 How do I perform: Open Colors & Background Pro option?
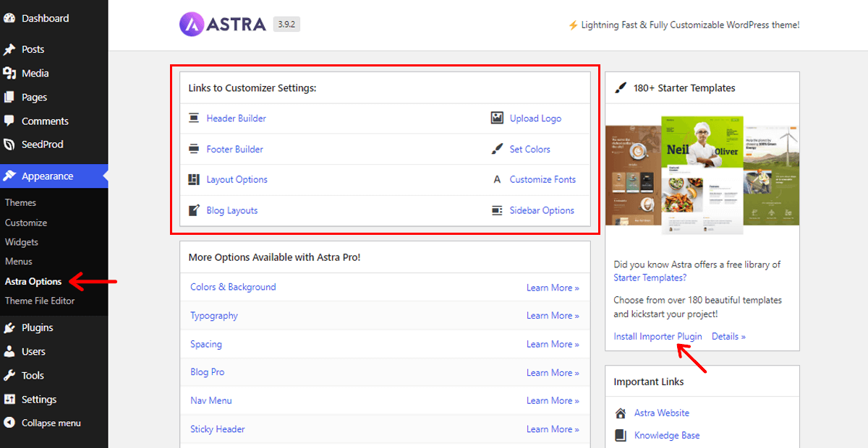[233, 287]
